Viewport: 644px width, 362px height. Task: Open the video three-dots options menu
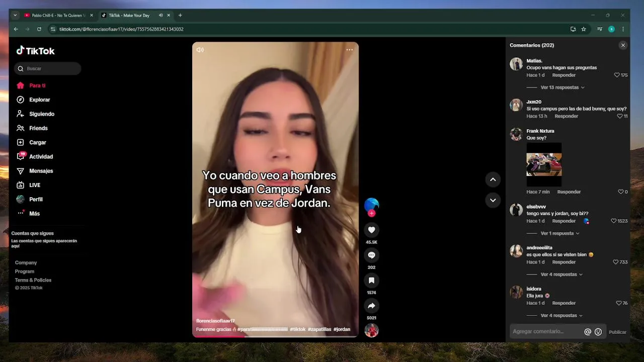pos(349,50)
